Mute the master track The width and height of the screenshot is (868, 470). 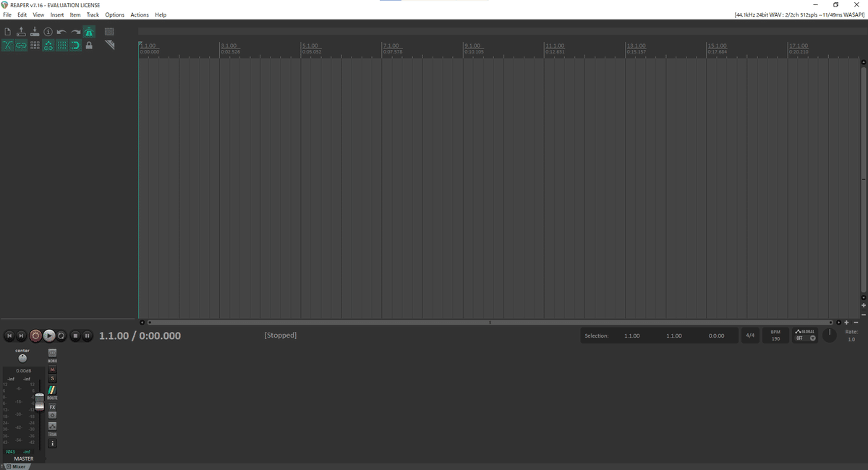pos(52,369)
